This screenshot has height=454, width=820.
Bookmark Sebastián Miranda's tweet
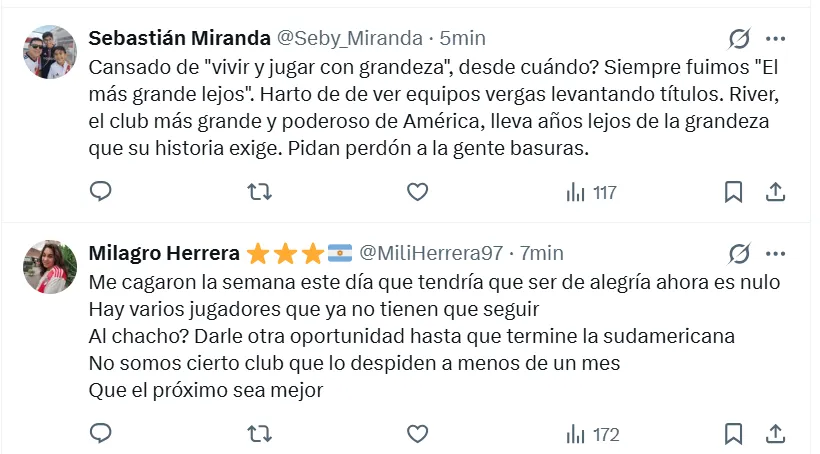tap(733, 192)
